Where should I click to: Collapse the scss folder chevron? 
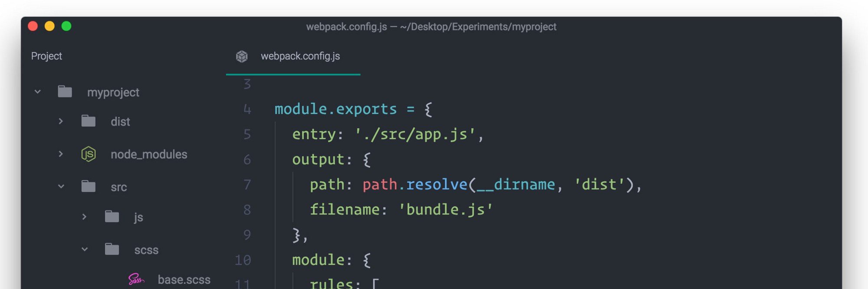pos(85,249)
